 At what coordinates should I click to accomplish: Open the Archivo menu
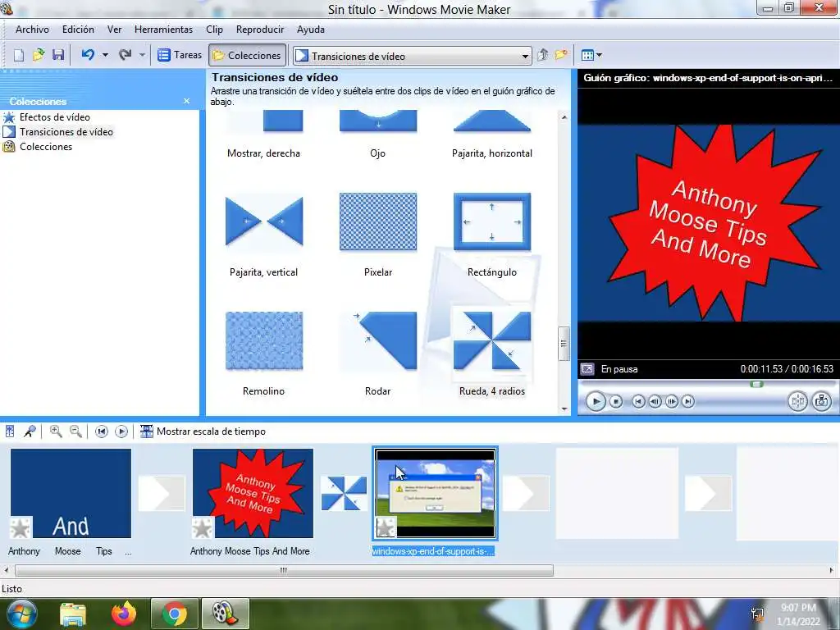(32, 30)
